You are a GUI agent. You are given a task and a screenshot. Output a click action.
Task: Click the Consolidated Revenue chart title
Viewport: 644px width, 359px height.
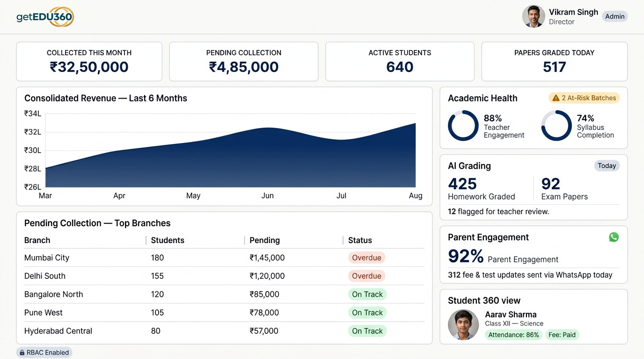106,98
